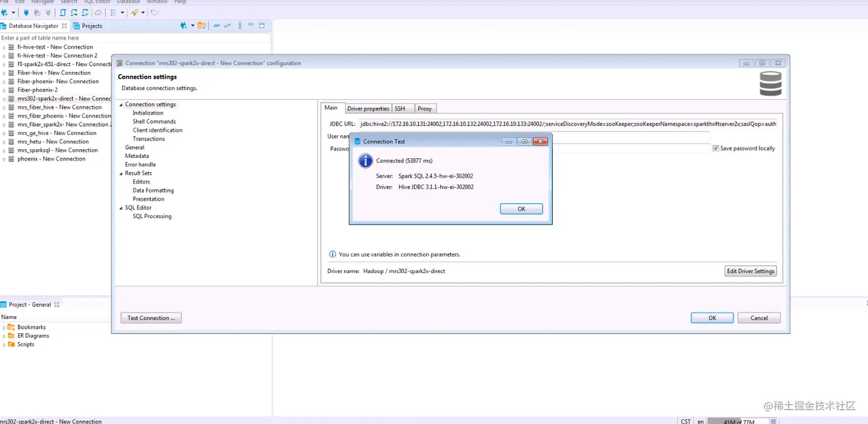Screen dimensions: 868x424
Task: Select Transactions in the settings tree
Action: point(149,139)
